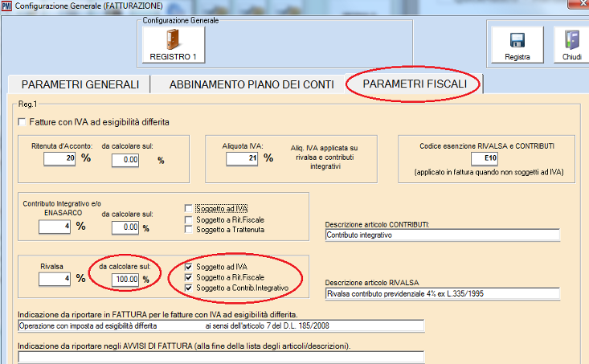Check Contributo Integrativo Soggetto a Rit.Fiscale

189,219
